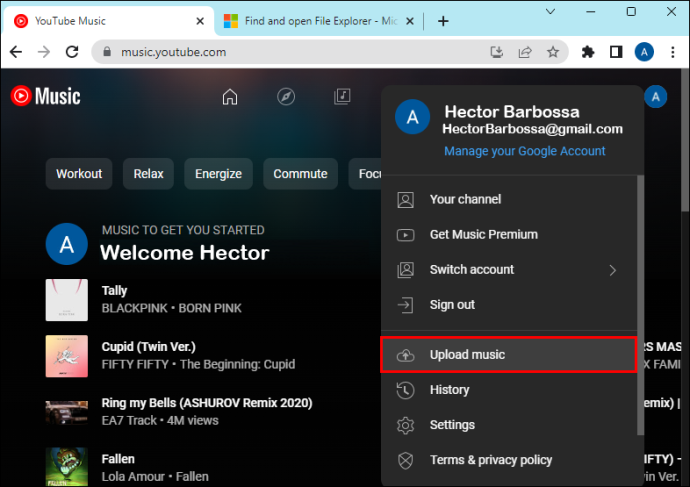Image resolution: width=690 pixels, height=487 pixels.
Task: Click browser forward arrow
Action: (x=44, y=52)
